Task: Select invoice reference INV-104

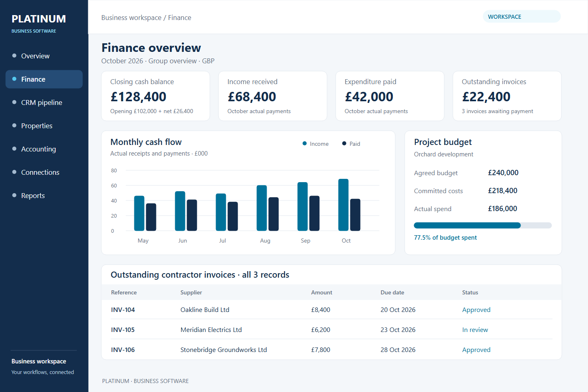Action: pos(123,310)
